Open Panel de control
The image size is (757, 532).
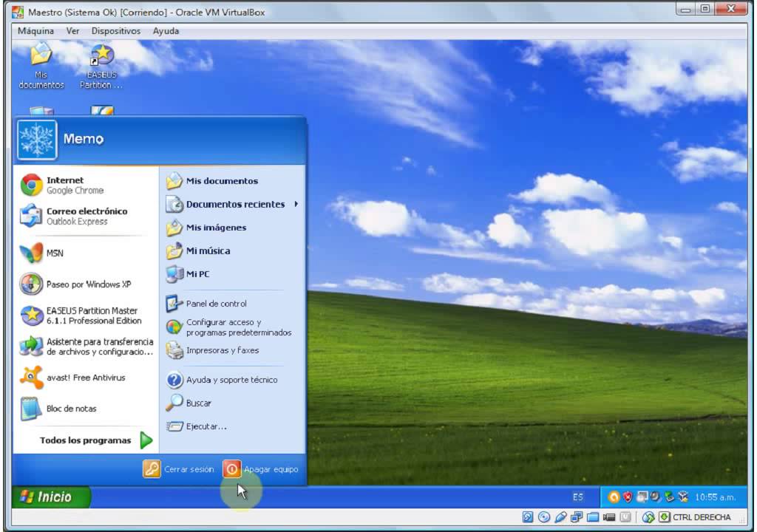[x=233, y=304]
